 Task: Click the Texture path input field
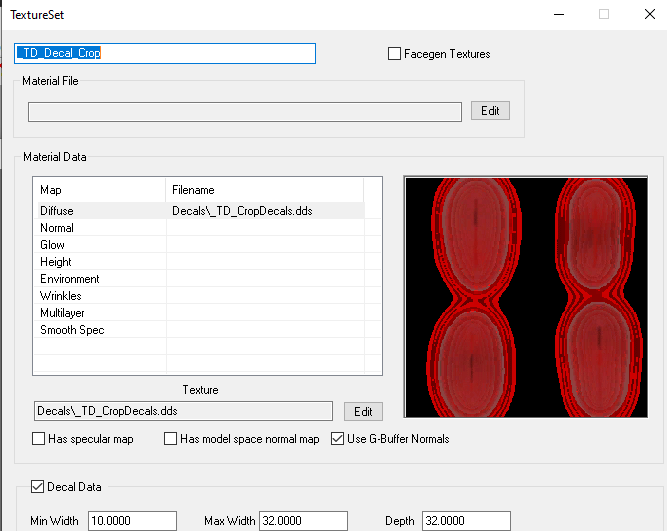click(x=183, y=411)
